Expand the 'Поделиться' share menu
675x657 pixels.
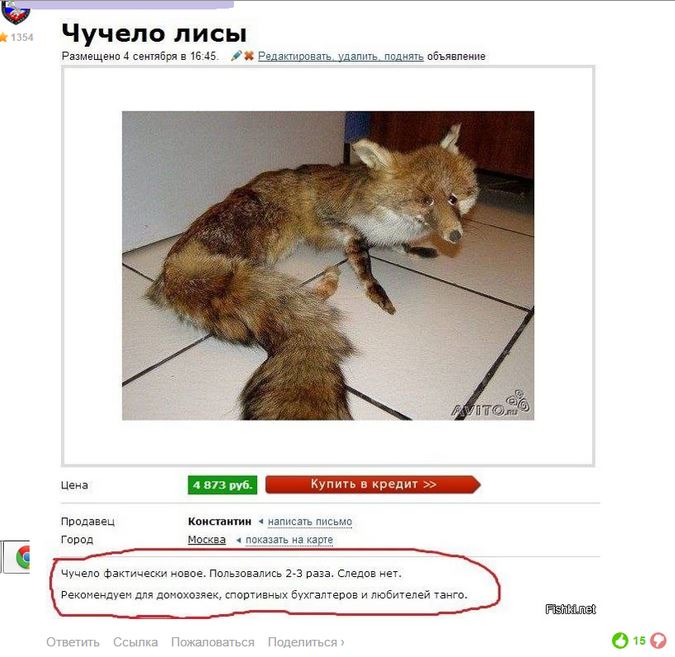point(306,642)
